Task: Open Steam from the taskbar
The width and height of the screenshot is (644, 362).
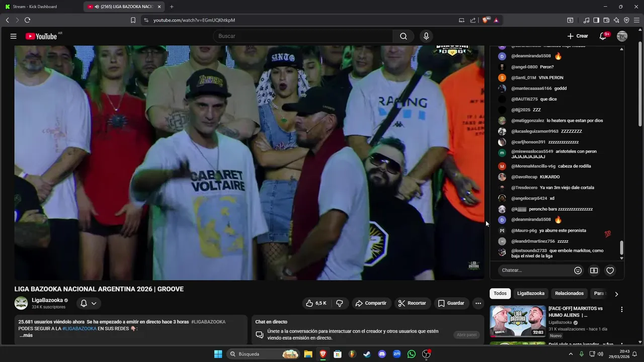Action: pyautogui.click(x=367, y=354)
